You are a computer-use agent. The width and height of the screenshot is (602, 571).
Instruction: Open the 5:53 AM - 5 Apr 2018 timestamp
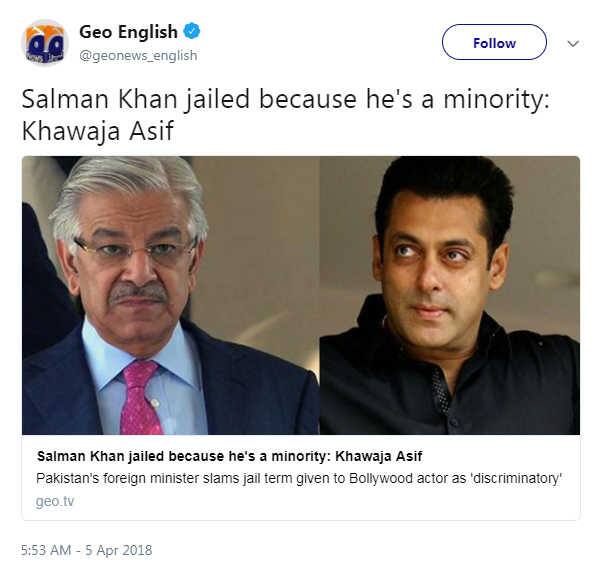click(86, 550)
